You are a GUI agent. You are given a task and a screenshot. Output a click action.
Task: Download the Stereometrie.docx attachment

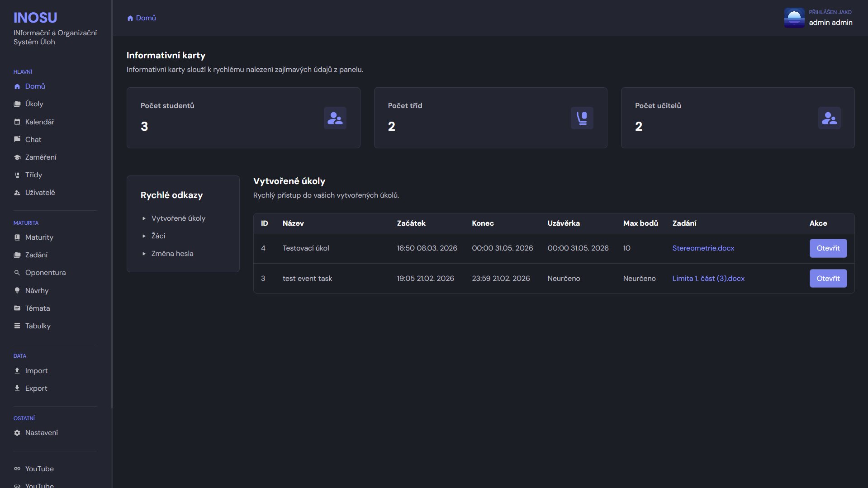(x=703, y=248)
